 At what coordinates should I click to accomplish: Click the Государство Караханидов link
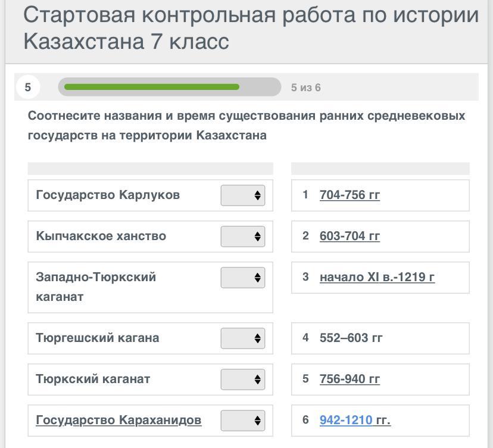[118, 420]
